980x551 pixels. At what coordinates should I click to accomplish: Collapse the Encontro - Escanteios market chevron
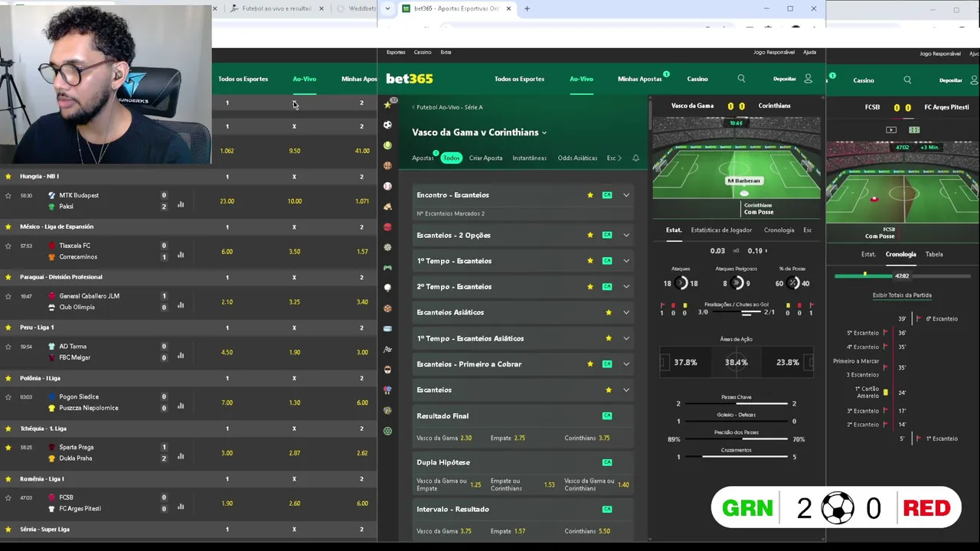(626, 195)
